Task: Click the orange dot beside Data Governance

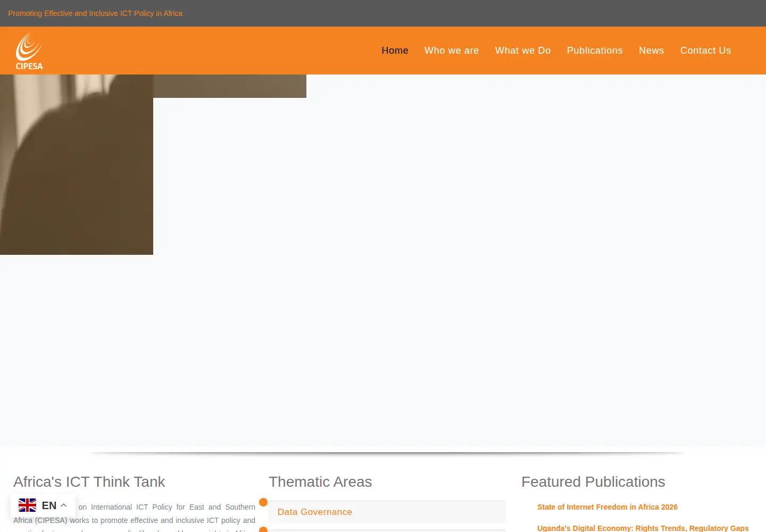Action: 263,502
